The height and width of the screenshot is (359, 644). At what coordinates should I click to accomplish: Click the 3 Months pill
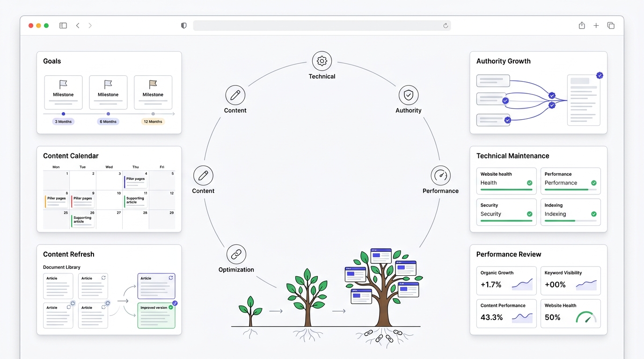pos(63,122)
